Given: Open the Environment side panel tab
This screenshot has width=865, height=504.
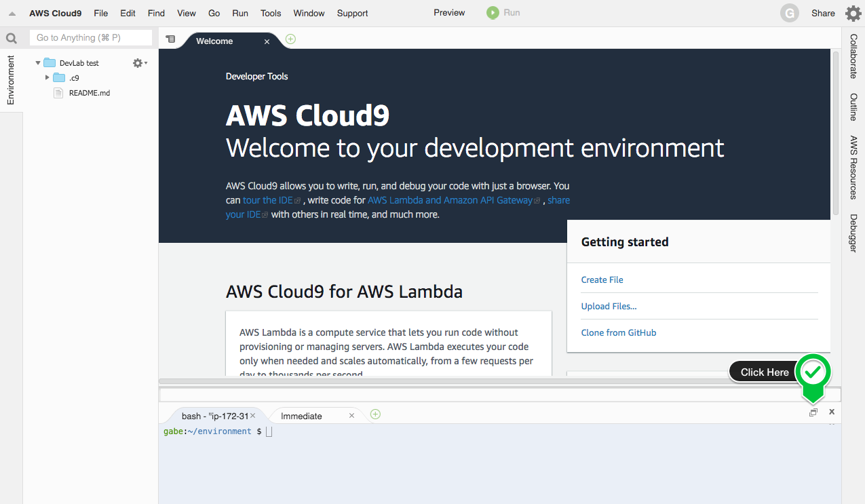Looking at the screenshot, I should pyautogui.click(x=11, y=80).
